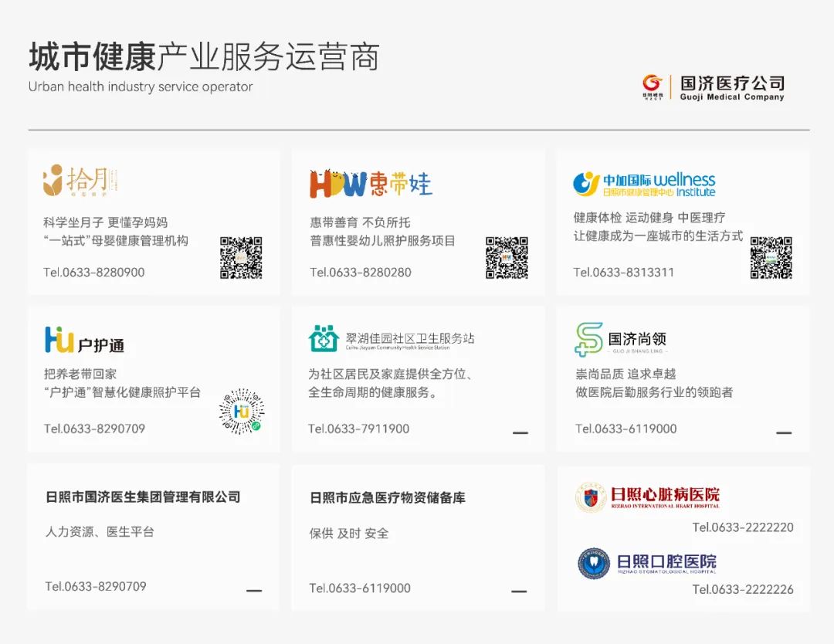
Task: Click the “一站式”母婴健康管理机构 line
Action: (116, 241)
